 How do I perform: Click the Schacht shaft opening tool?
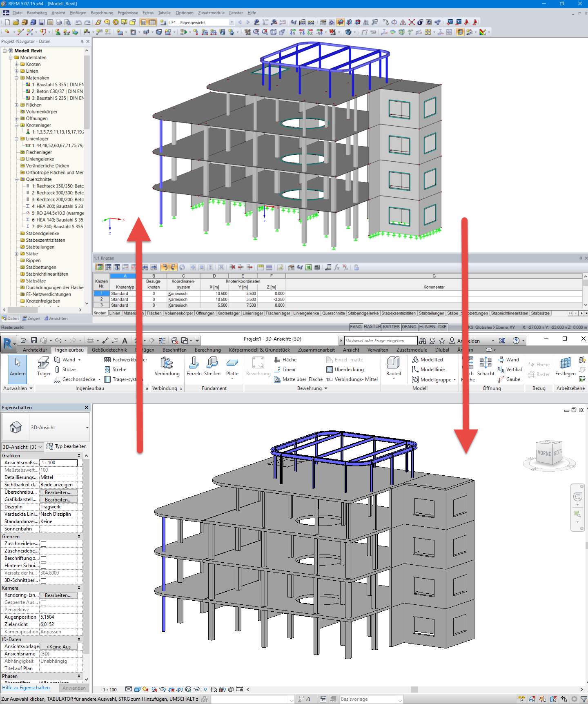(x=486, y=366)
